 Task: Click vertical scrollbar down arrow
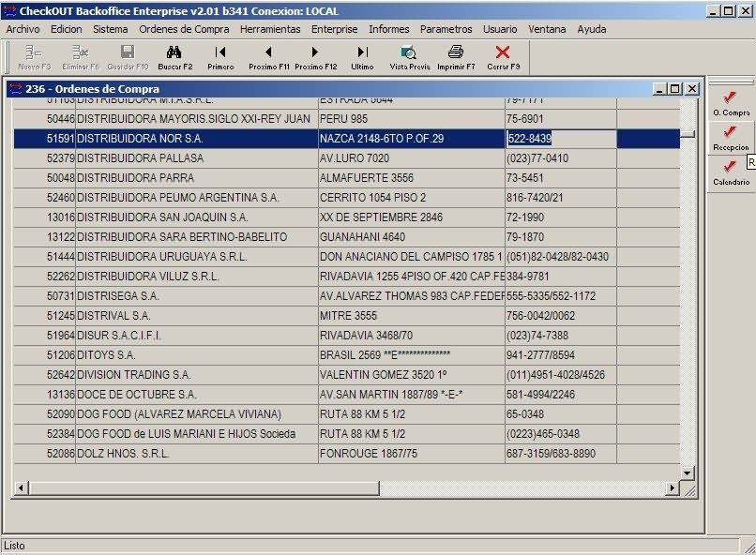point(688,473)
